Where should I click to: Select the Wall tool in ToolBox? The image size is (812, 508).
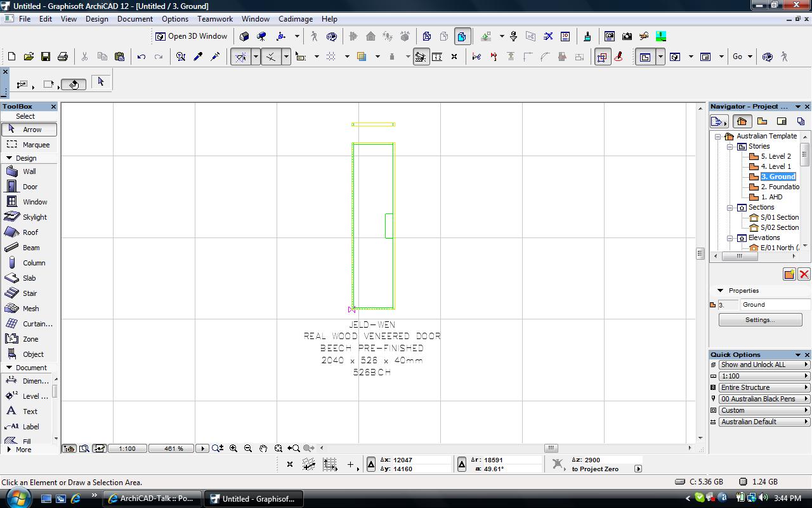click(29, 171)
